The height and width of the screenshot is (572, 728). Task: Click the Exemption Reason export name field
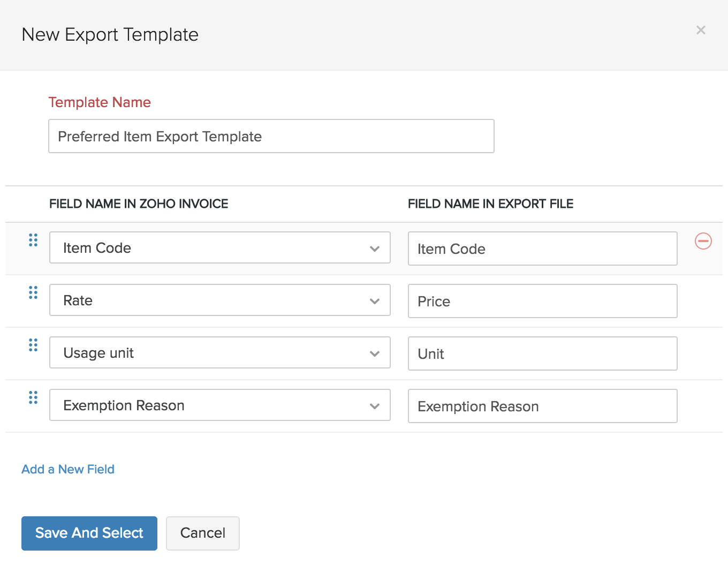(x=542, y=406)
